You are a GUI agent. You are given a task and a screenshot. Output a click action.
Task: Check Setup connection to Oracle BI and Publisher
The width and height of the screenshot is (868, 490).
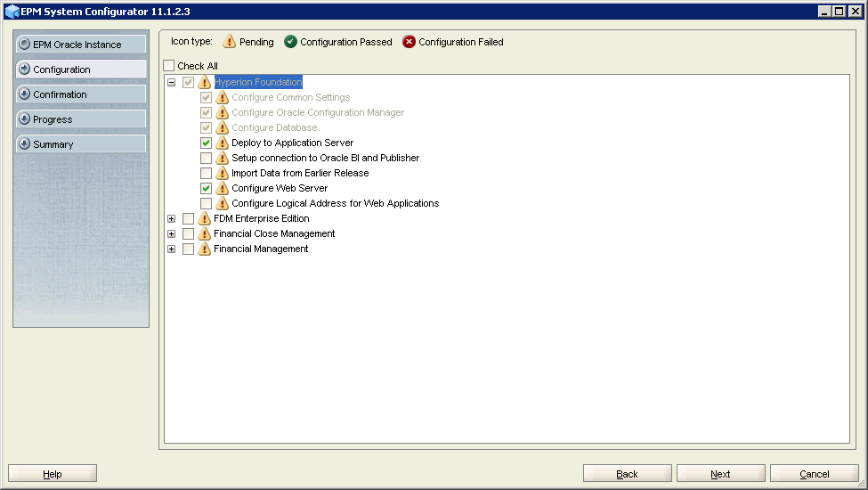[x=206, y=158]
